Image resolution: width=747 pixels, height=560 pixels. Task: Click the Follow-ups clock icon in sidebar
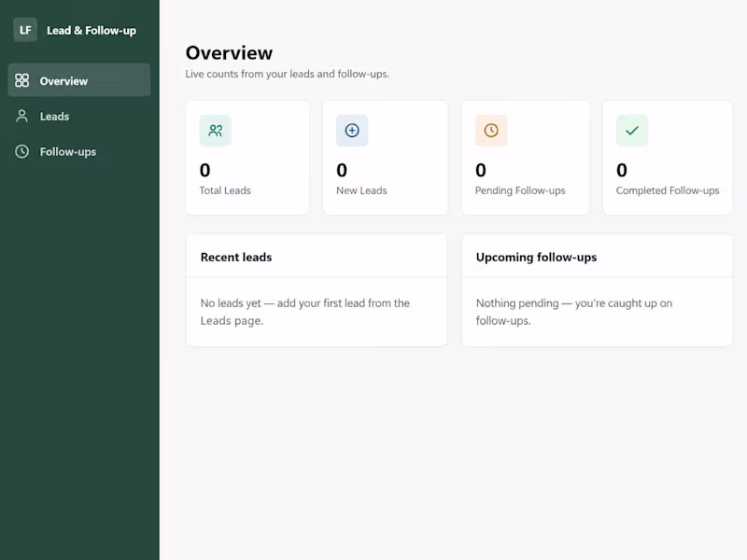[21, 151]
